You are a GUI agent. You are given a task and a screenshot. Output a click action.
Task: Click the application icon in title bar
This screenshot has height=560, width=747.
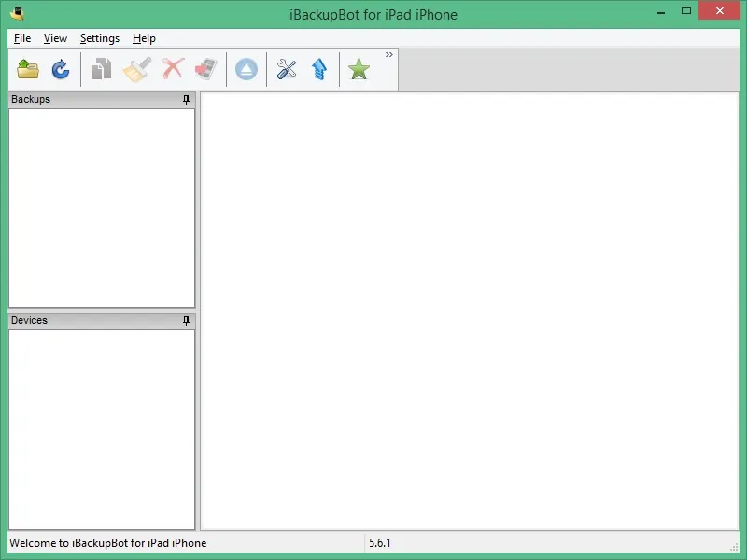17,13
